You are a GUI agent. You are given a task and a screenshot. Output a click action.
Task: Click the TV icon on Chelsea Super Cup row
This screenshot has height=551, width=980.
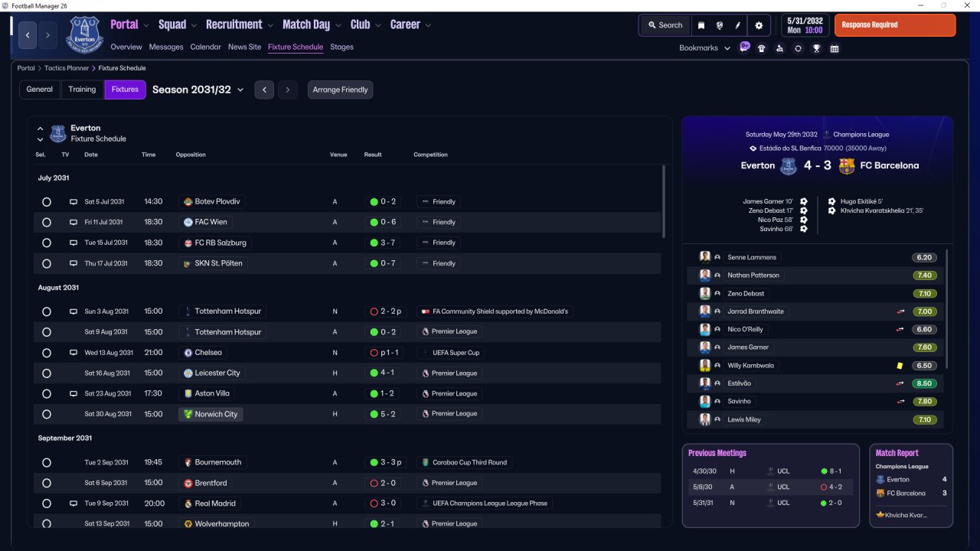click(x=73, y=353)
